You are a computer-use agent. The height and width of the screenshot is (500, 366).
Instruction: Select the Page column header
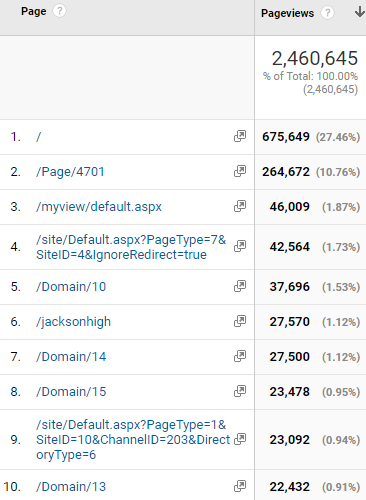tap(34, 11)
